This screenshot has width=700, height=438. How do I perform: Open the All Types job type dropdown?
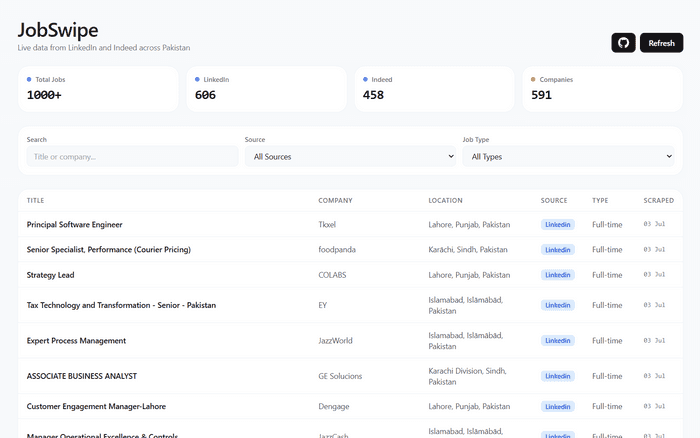(568, 157)
